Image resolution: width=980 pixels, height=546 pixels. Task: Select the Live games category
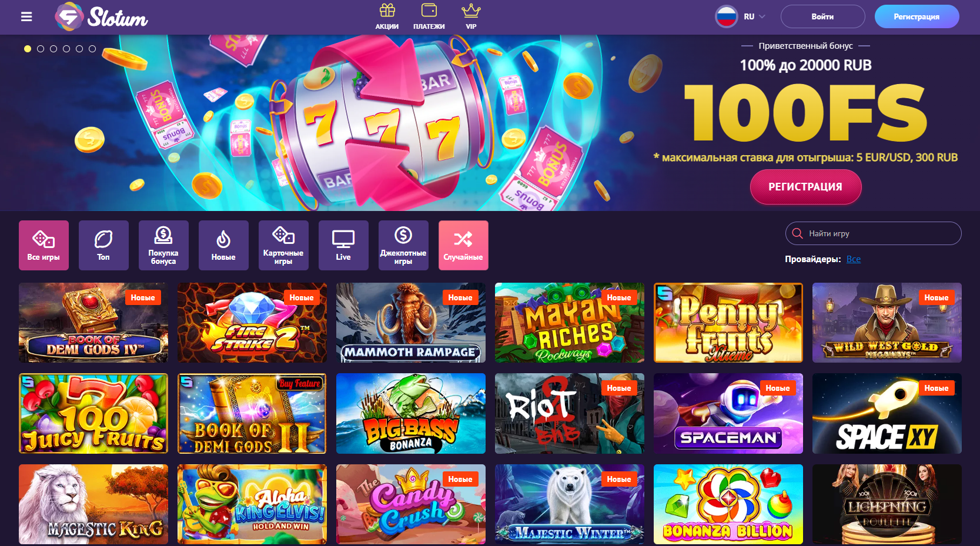pyautogui.click(x=343, y=245)
